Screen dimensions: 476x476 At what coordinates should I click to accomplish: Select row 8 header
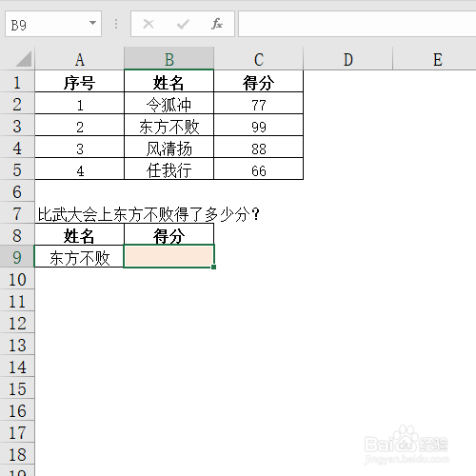[17, 235]
